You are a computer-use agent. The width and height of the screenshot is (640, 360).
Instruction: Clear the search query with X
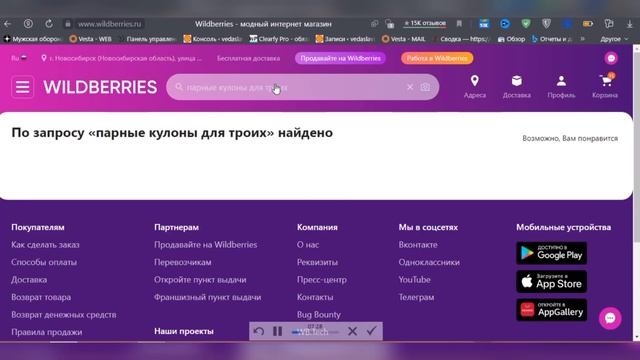pyautogui.click(x=410, y=87)
